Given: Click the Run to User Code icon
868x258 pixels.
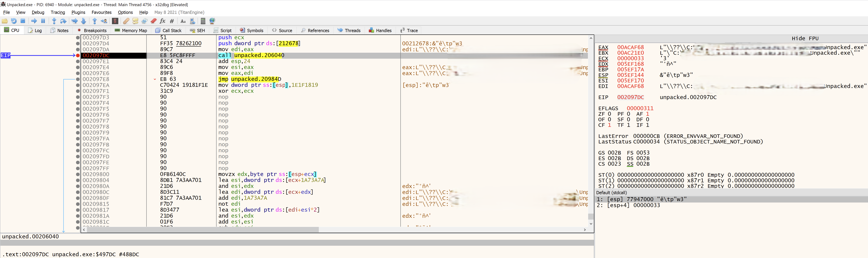Looking at the screenshot, I should (x=104, y=21).
